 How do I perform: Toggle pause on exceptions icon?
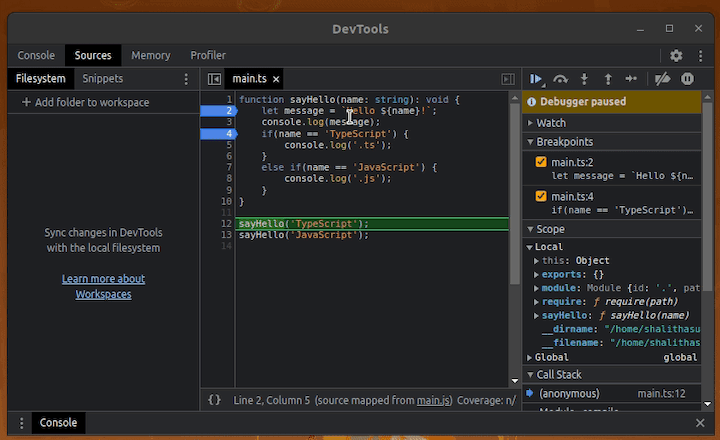tap(687, 79)
